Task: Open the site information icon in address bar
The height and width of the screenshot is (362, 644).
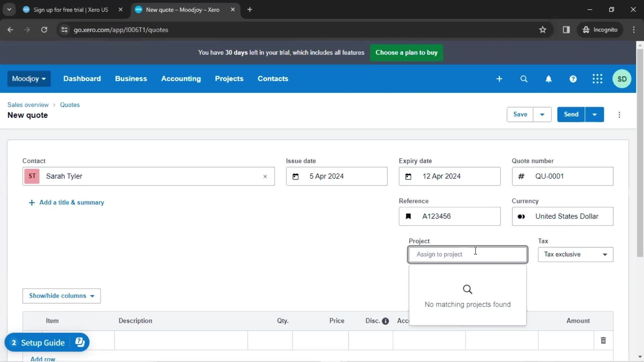Action: point(64,30)
